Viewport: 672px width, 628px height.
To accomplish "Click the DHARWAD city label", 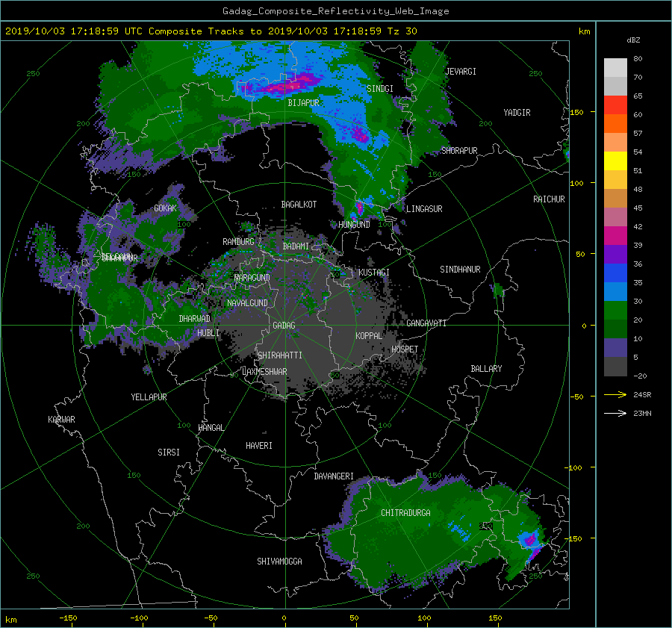I will pos(195,319).
